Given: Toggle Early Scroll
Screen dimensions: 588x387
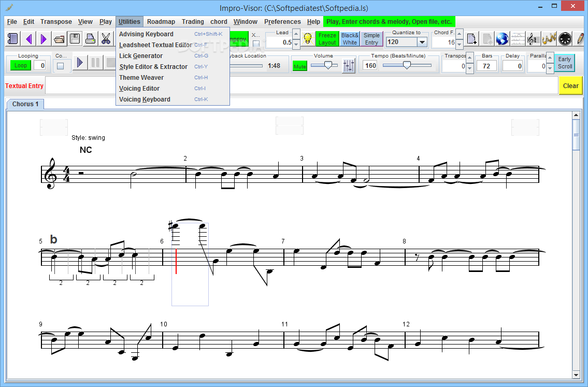Looking at the screenshot, I should click(564, 63).
